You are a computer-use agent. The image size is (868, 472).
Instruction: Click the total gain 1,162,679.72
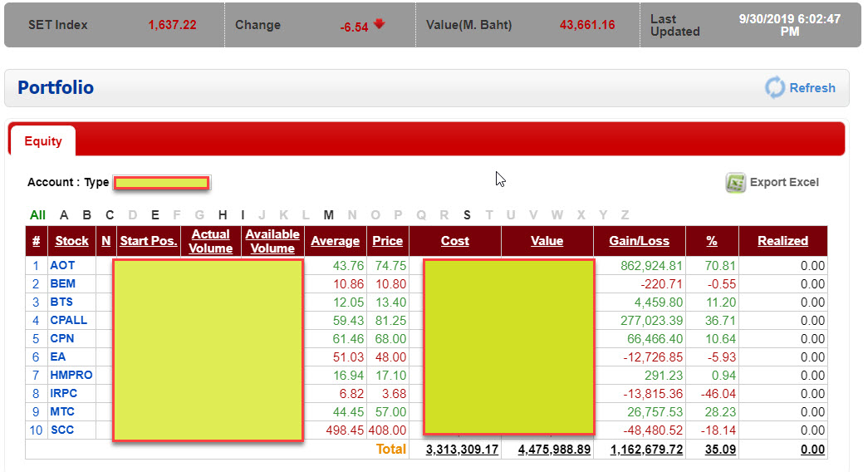pos(646,450)
